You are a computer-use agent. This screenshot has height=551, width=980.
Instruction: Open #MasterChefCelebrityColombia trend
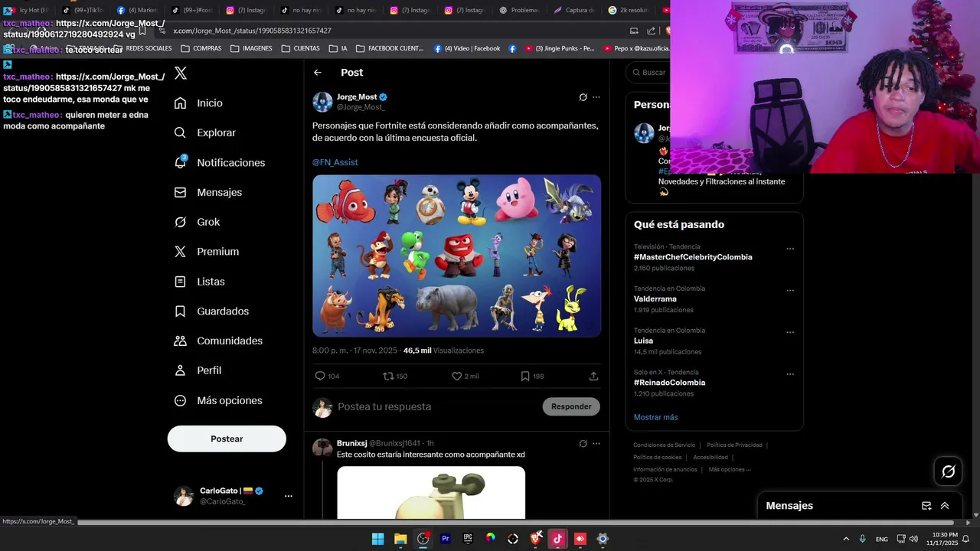click(x=693, y=257)
